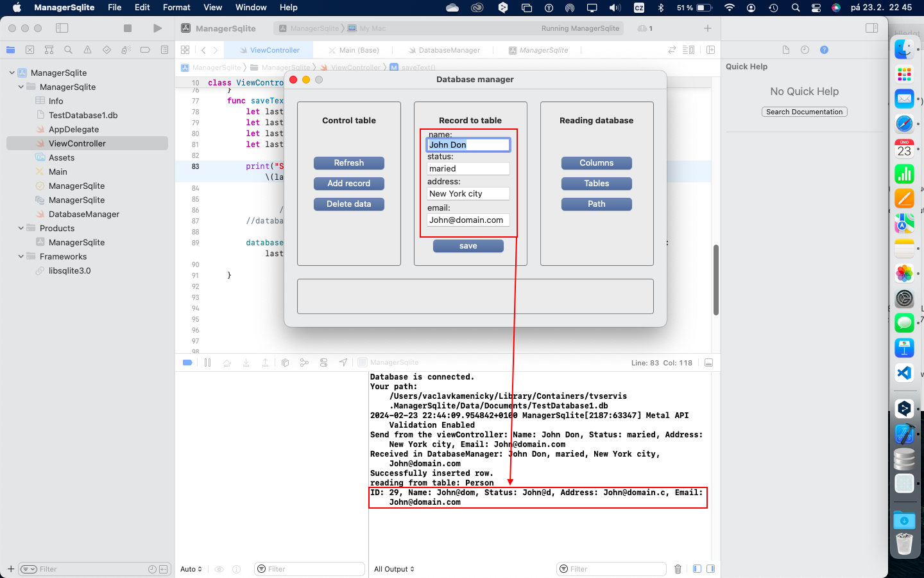The width and height of the screenshot is (924, 578).
Task: Stop the running ManagerSqlite scheme
Action: tap(128, 28)
